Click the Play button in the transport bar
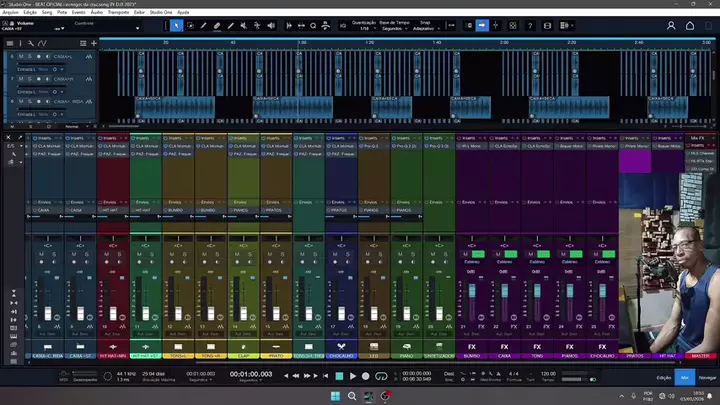Screen dimensions: 720x405 [x=352, y=376]
